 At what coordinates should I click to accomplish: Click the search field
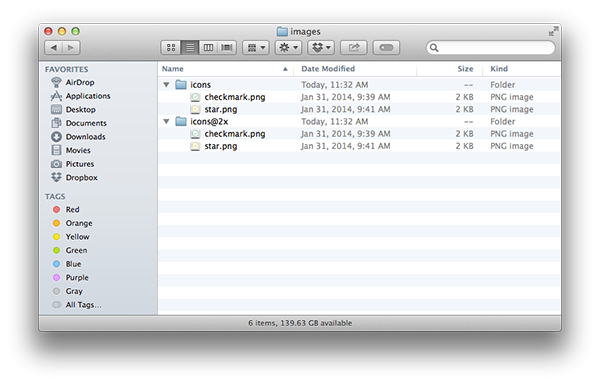pos(491,47)
